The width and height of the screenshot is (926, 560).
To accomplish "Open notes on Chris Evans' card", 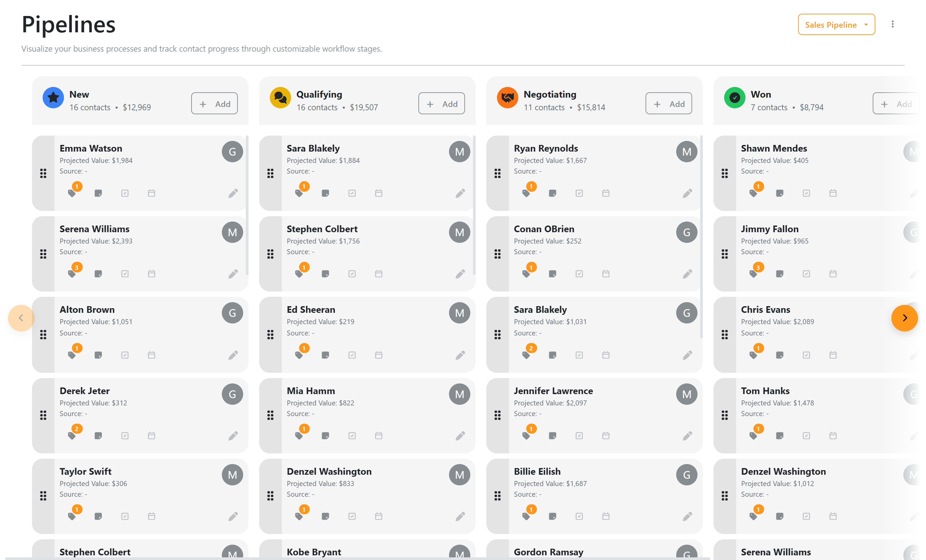I will 780,355.
